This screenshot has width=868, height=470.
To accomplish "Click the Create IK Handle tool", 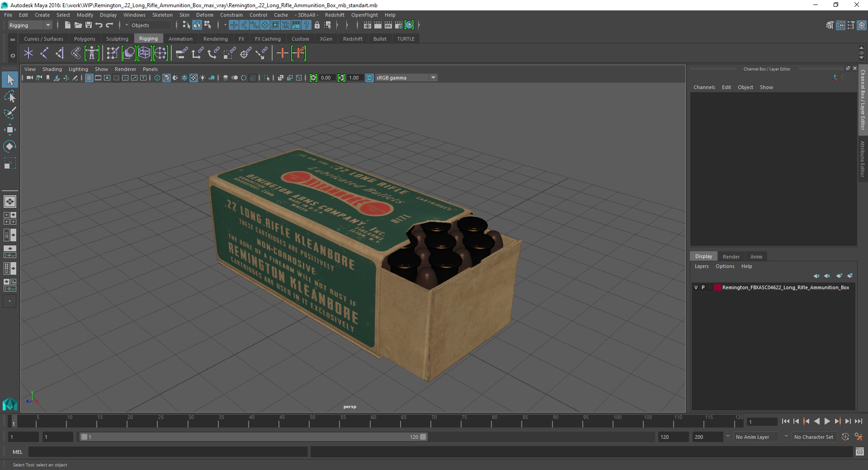I will tap(60, 53).
